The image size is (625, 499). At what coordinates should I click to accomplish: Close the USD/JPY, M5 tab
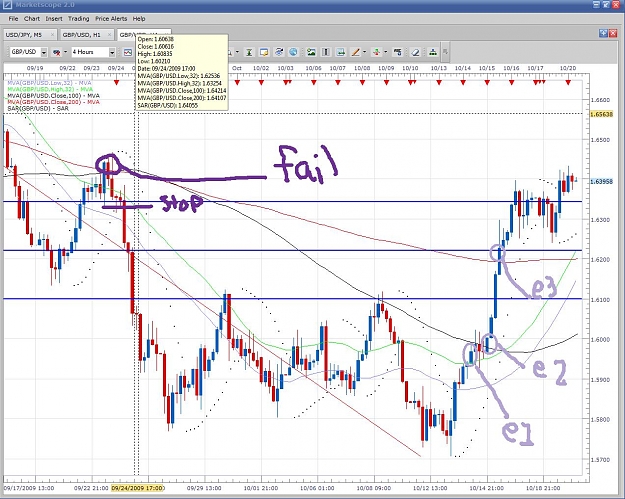52,35
